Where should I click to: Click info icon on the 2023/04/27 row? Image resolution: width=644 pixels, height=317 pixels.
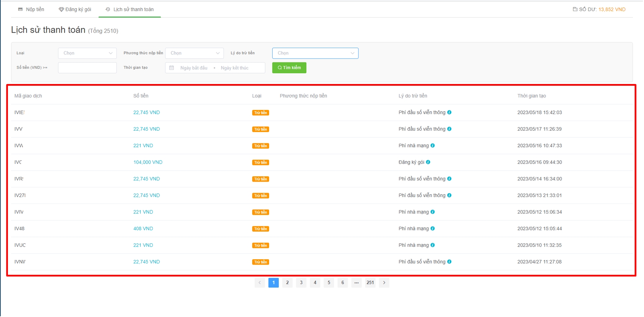(449, 262)
